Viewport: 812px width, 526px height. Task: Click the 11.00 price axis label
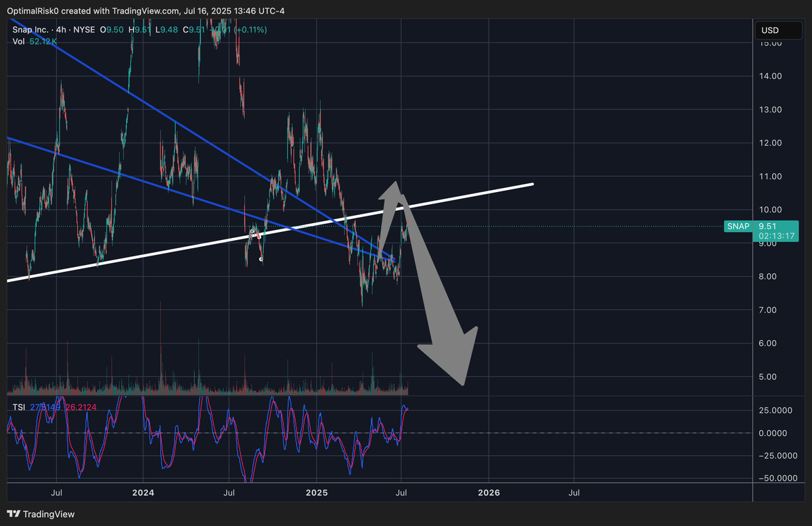point(771,176)
